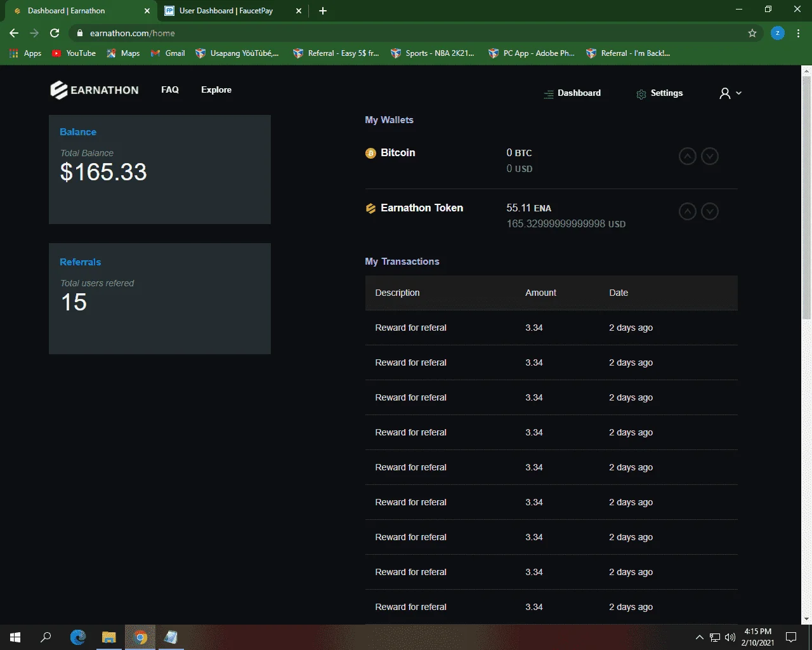Open the Usapang YouTube bookmark
Image resolution: width=812 pixels, height=650 pixels.
click(237, 53)
